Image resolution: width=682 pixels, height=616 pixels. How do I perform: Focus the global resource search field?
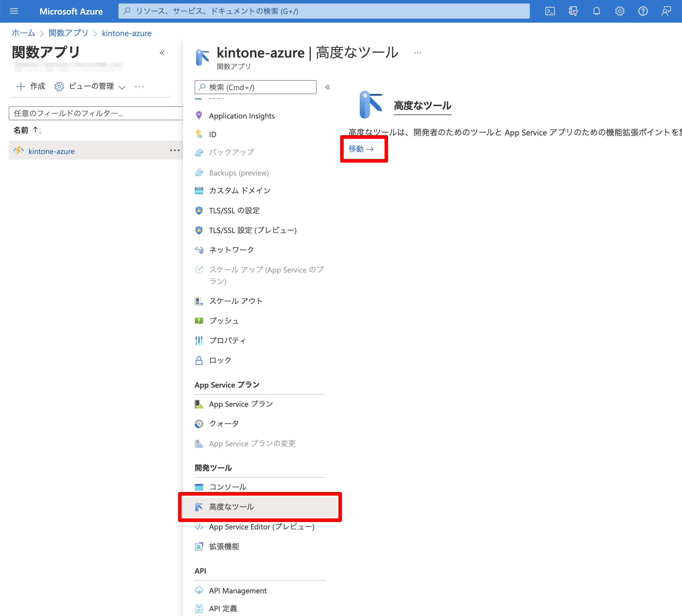tap(324, 11)
